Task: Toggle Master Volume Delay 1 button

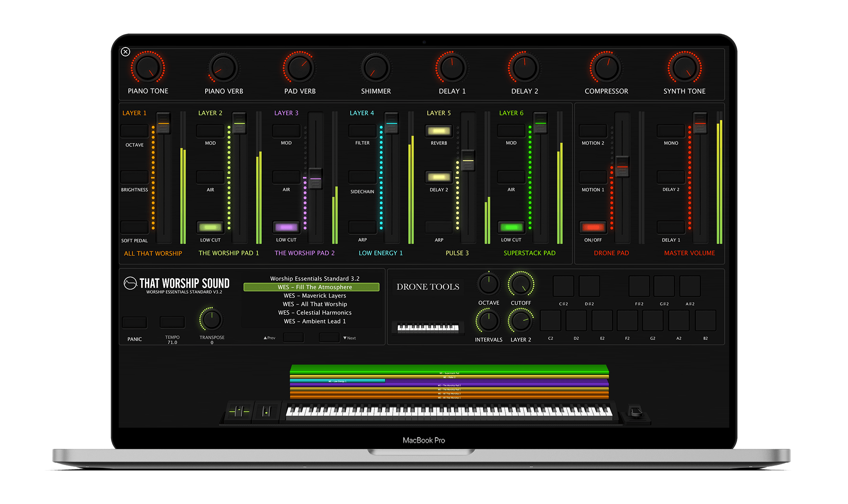Action: point(671,227)
